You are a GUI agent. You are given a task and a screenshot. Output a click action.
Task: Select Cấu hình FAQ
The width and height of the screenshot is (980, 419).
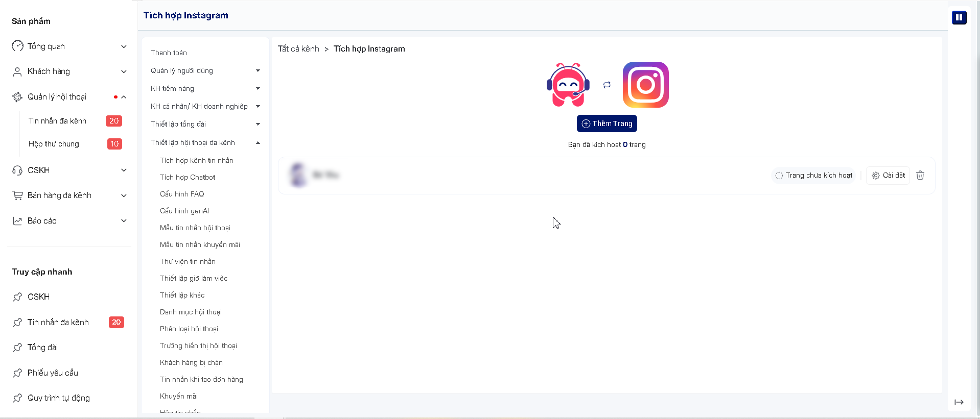click(182, 194)
